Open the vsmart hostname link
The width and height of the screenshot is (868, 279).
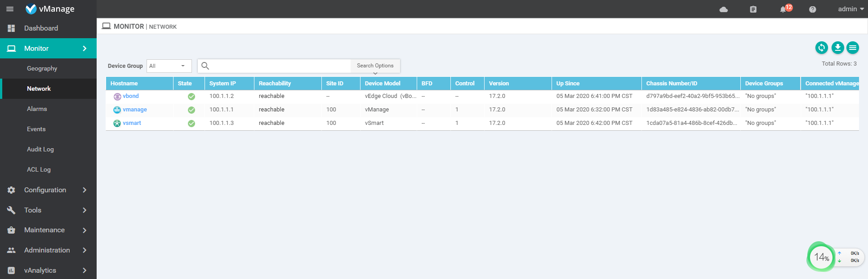pos(132,123)
